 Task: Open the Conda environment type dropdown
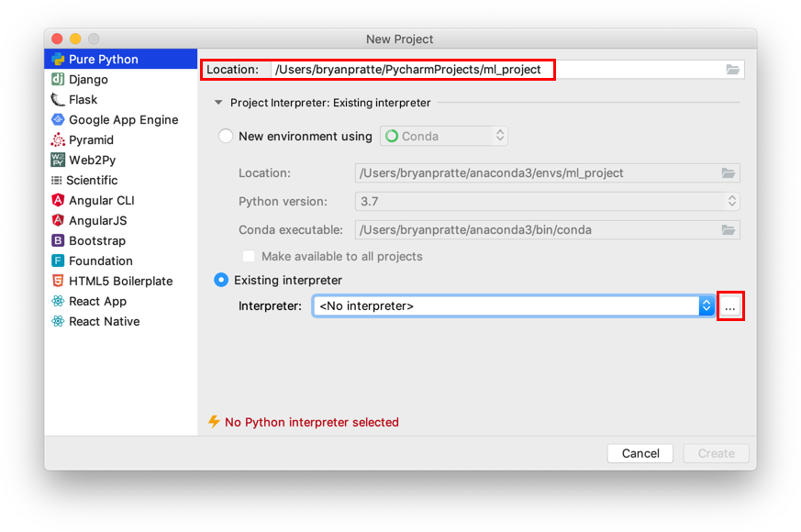[443, 137]
